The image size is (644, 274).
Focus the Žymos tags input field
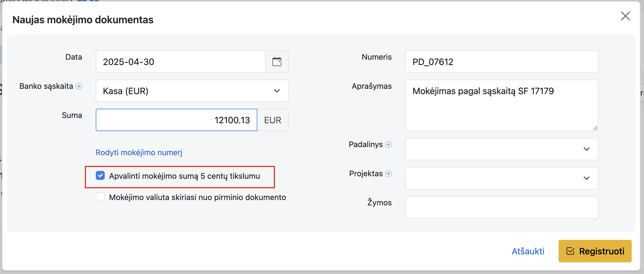[x=501, y=207]
